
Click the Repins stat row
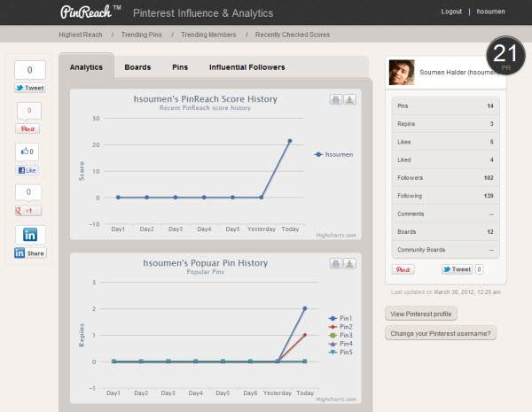[445, 124]
